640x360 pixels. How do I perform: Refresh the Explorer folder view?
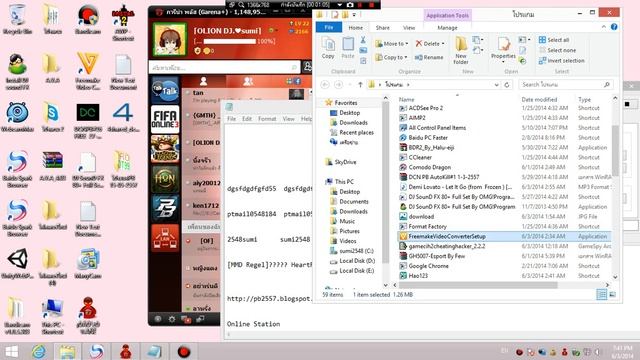[507, 84]
